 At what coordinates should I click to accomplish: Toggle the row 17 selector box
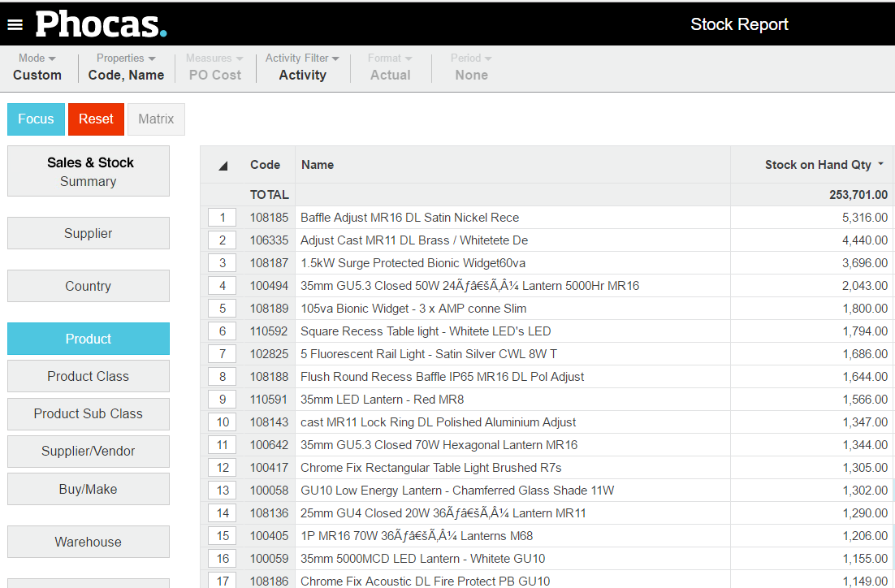tap(222, 581)
